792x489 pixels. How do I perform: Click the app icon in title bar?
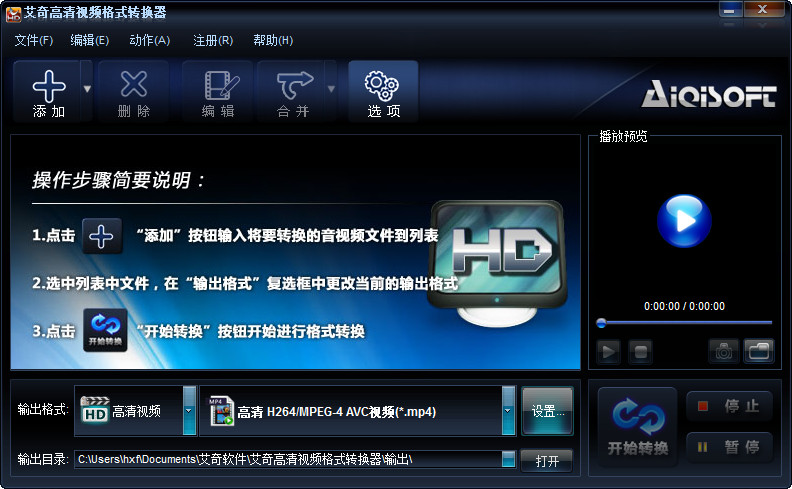point(13,13)
